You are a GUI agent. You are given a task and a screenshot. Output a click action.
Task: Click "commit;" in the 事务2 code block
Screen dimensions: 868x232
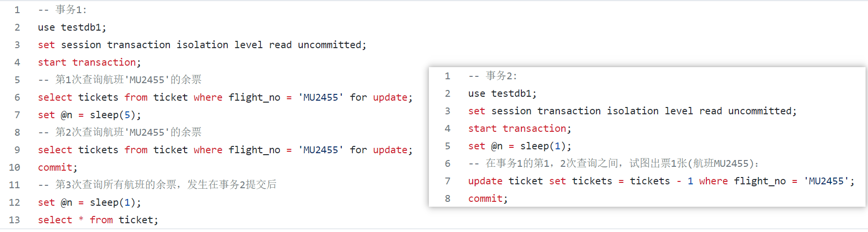[x=488, y=198]
